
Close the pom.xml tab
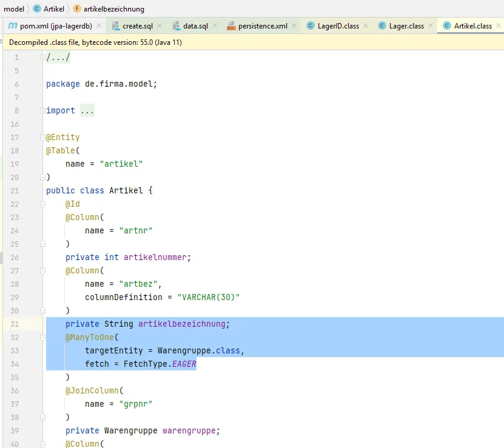[x=99, y=25]
